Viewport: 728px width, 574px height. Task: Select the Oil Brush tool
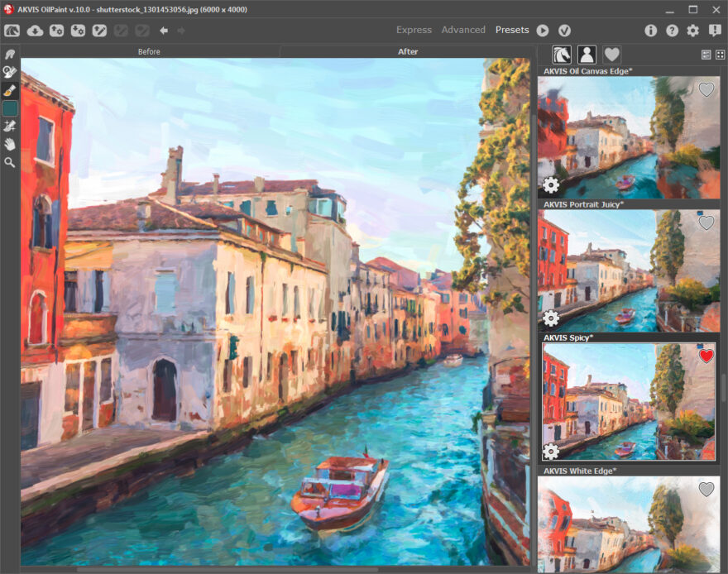coord(10,90)
